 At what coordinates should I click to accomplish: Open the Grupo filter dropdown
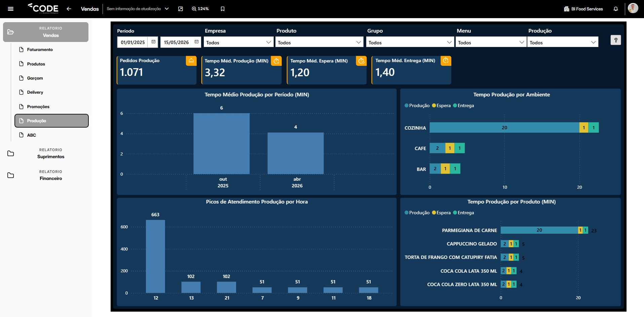pyautogui.click(x=410, y=42)
